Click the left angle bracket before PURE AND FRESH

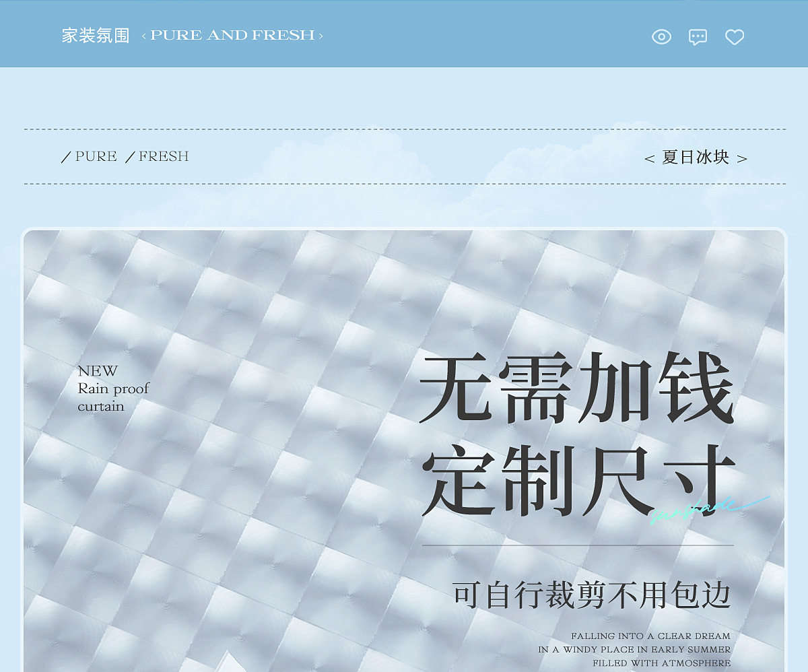tap(144, 36)
